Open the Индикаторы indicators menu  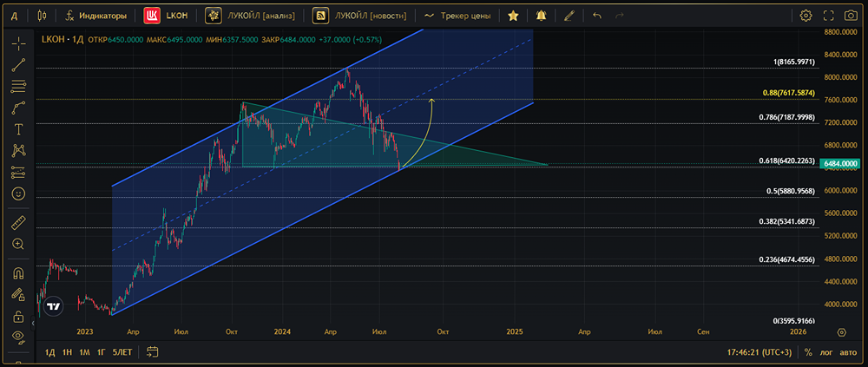96,16
